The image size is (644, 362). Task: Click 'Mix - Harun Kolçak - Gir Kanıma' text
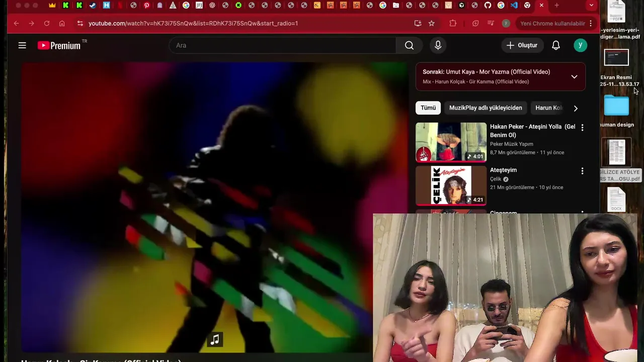(x=475, y=81)
